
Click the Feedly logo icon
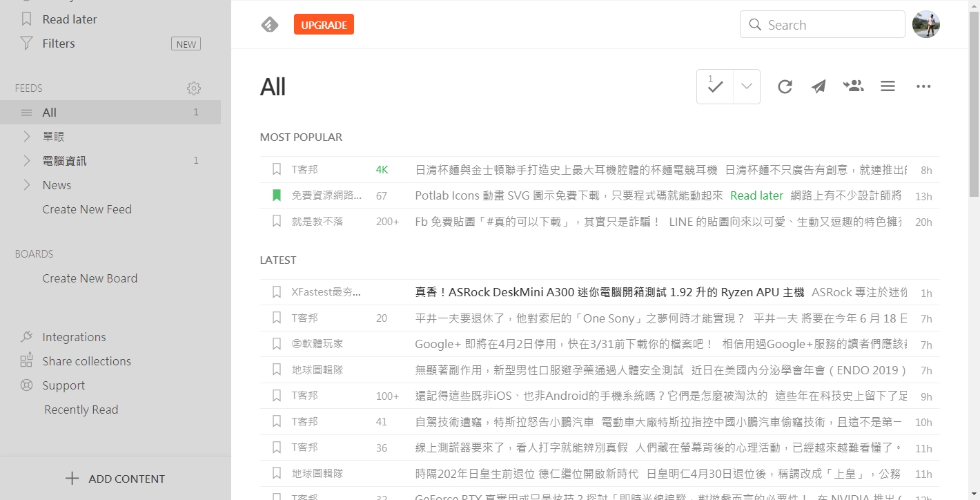pyautogui.click(x=270, y=25)
